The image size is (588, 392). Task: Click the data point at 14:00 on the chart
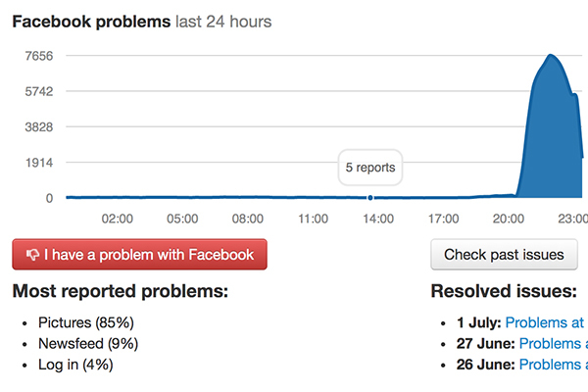pos(370,198)
